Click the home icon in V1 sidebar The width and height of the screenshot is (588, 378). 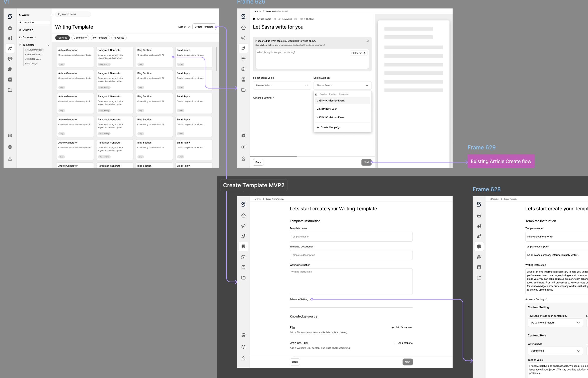[10, 28]
